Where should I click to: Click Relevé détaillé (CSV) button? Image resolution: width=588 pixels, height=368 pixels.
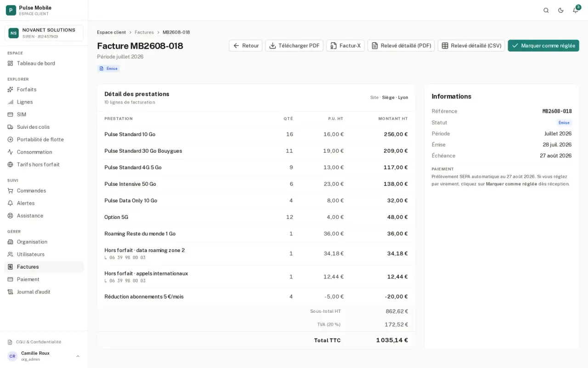click(471, 46)
